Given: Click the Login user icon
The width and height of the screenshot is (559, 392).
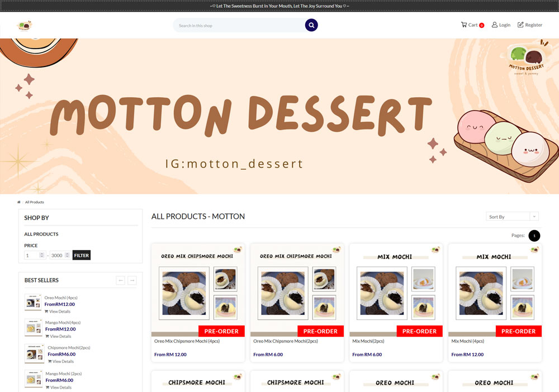Looking at the screenshot, I should (495, 25).
